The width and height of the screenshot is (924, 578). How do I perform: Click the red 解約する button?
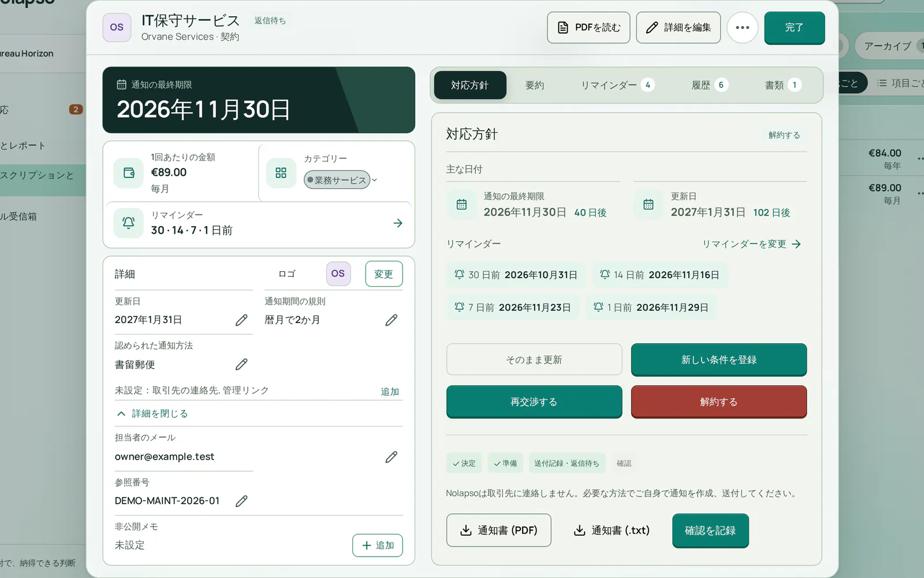(719, 402)
